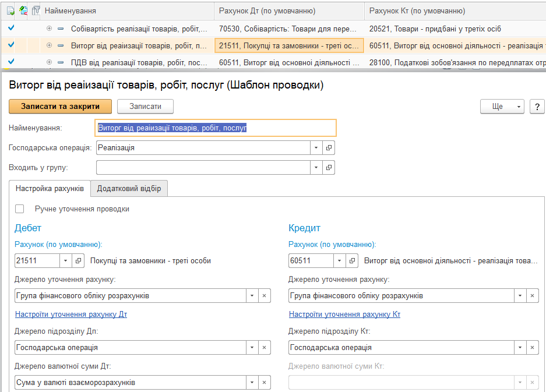Clear credit Джерело підрозділу Кт field
This screenshot has height=392, width=546.
click(x=532, y=348)
